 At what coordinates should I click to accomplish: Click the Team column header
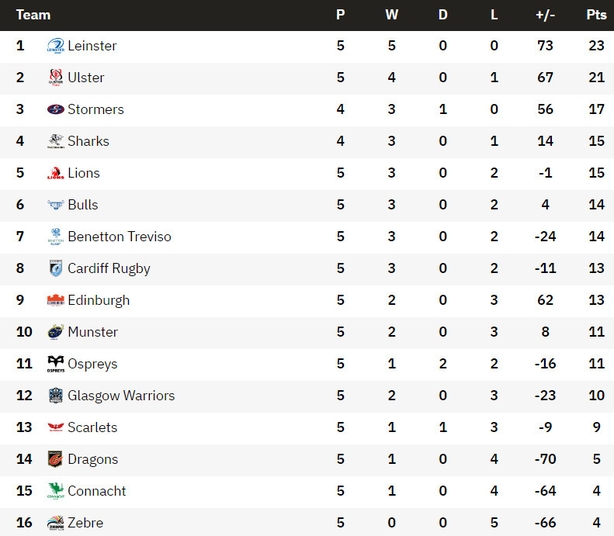point(33,15)
